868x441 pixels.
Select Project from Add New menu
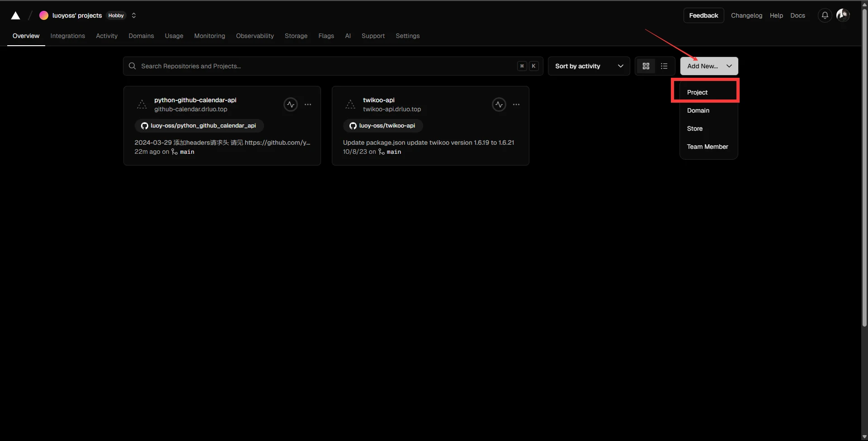pyautogui.click(x=698, y=92)
